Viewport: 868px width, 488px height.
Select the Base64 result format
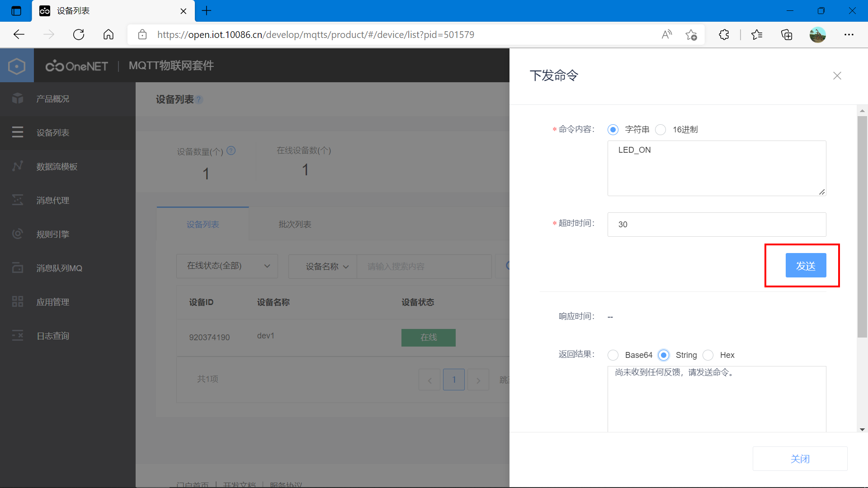(x=613, y=355)
